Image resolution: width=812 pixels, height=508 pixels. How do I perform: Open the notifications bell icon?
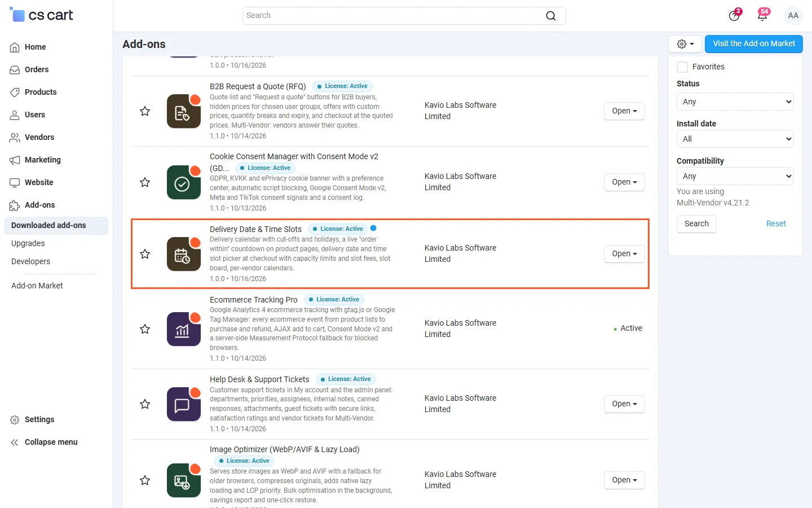pyautogui.click(x=762, y=15)
